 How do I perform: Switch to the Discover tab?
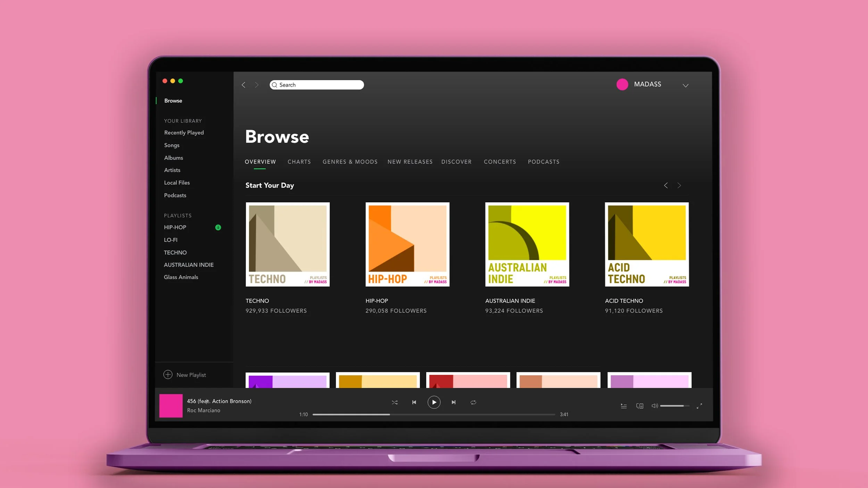pyautogui.click(x=456, y=162)
